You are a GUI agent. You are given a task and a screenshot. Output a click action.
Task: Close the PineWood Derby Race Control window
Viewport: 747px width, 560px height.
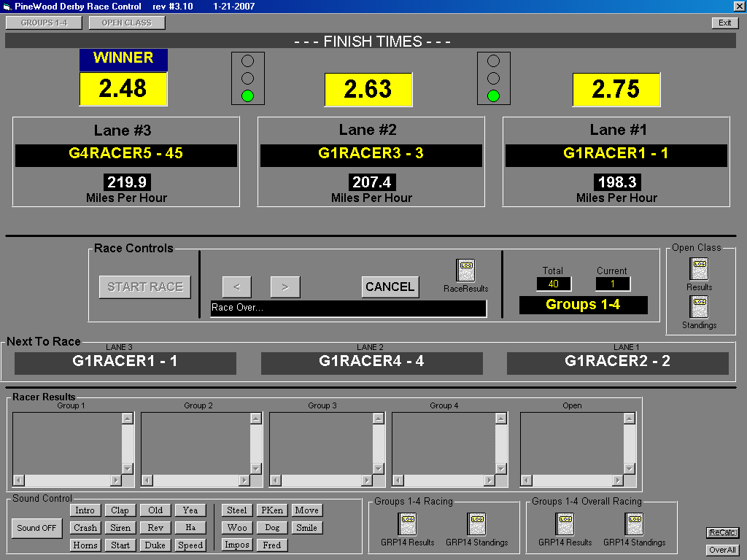coord(739,6)
